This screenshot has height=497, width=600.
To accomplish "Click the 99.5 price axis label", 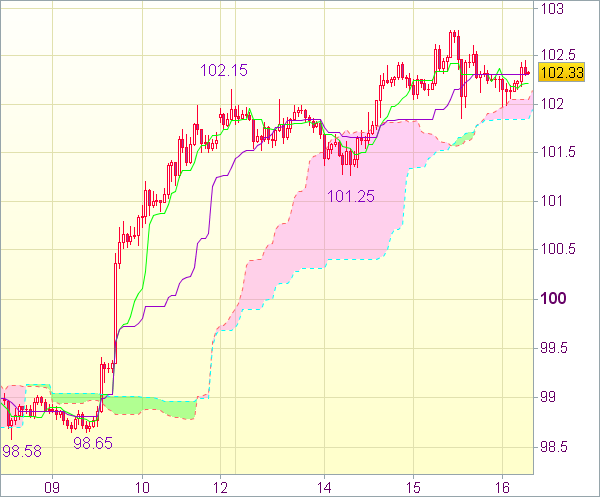I will (554, 348).
